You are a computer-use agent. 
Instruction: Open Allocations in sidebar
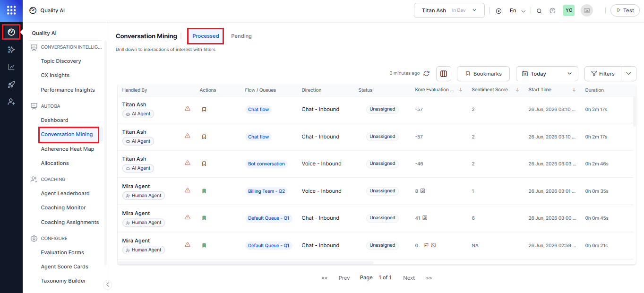tap(55, 163)
